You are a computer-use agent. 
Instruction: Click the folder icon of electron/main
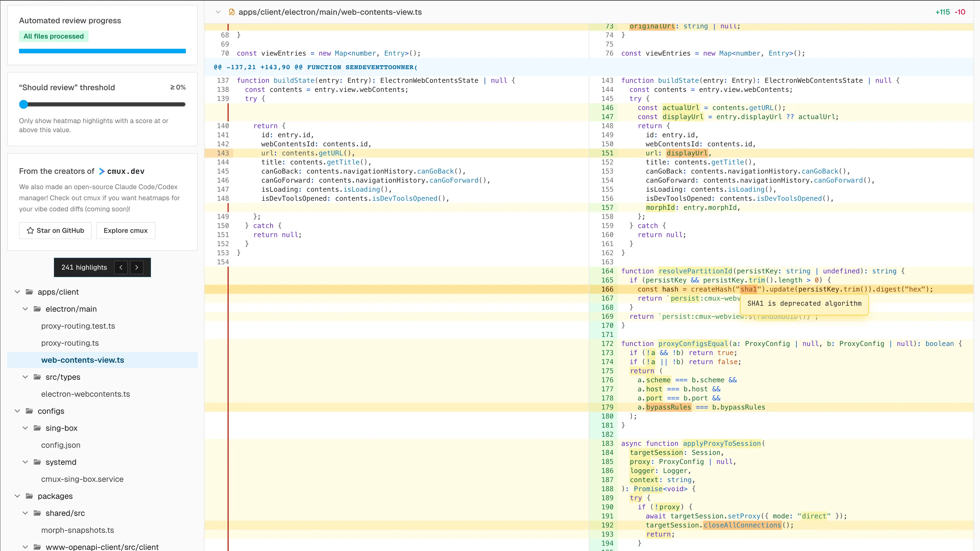(x=37, y=309)
